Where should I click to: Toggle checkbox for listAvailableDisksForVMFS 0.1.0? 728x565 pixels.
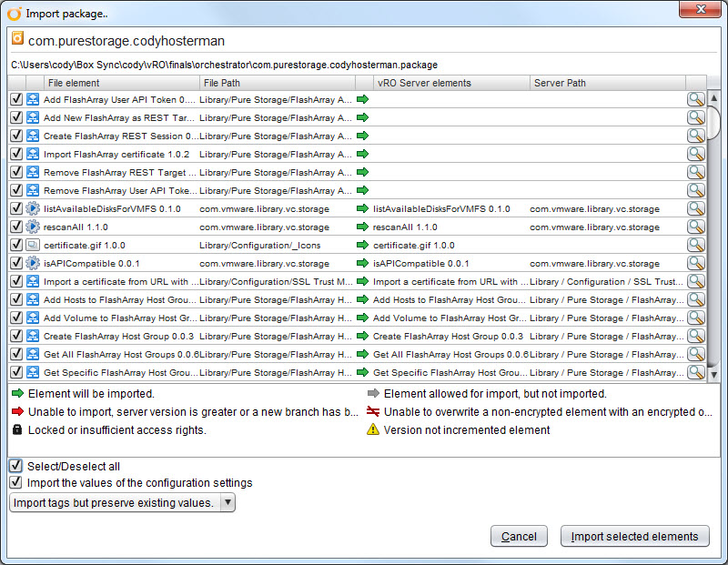pos(16,208)
